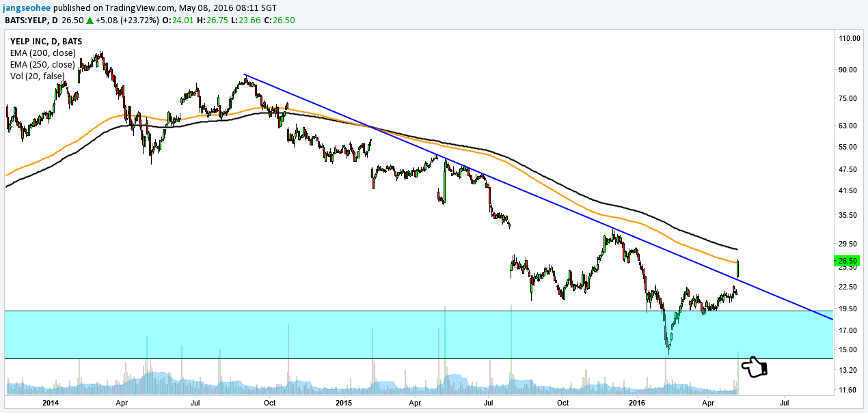Click the 15.00 price axis label
Screen dimensions: 868x413
(x=848, y=350)
